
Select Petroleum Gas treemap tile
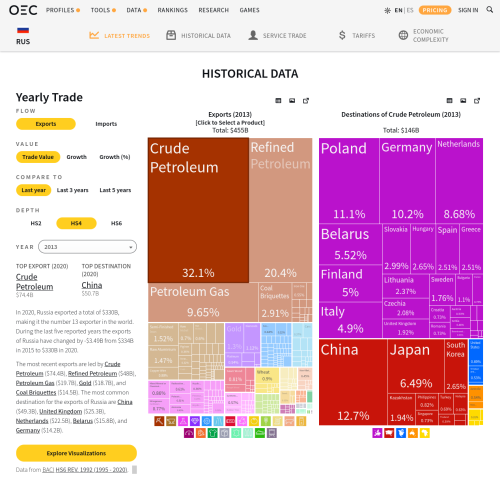tap(203, 302)
